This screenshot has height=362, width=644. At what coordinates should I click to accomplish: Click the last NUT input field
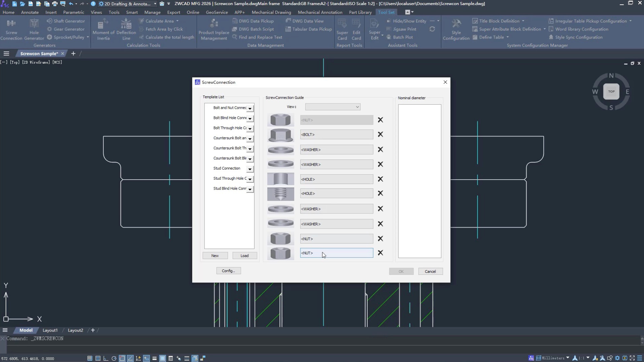[x=336, y=253]
